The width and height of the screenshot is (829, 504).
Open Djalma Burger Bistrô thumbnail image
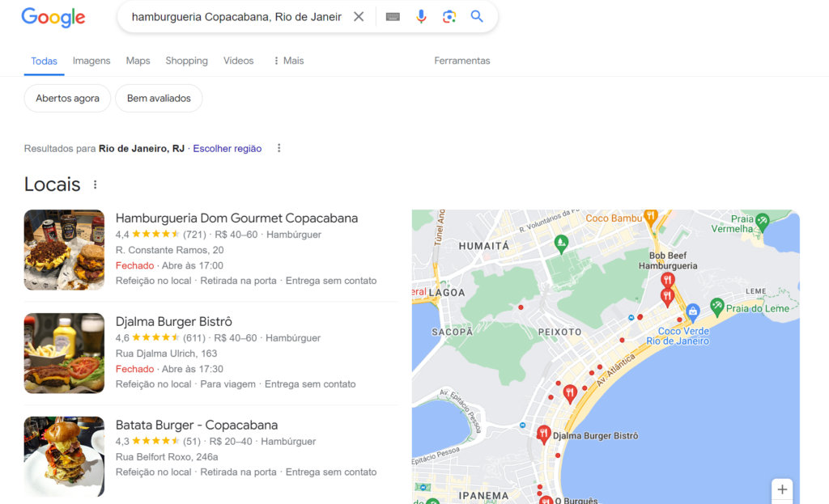[64, 354]
